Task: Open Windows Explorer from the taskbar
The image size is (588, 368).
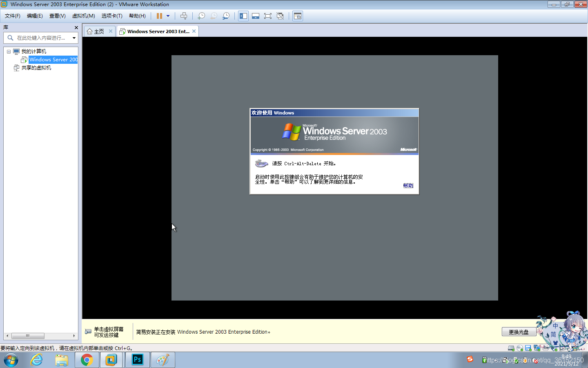Action: [x=62, y=360]
